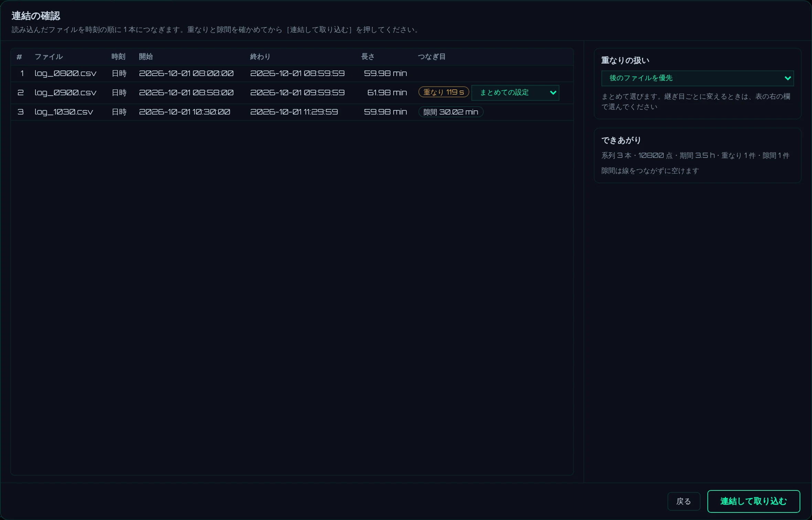The height and width of the screenshot is (520, 812).
Task: Click the 開始 column header
Action: pyautogui.click(x=146, y=56)
